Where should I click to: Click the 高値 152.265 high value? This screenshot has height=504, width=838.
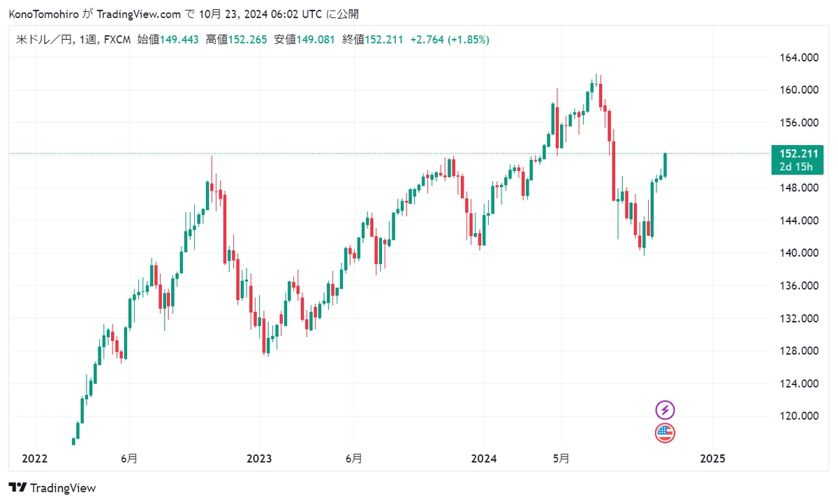[x=236, y=40]
